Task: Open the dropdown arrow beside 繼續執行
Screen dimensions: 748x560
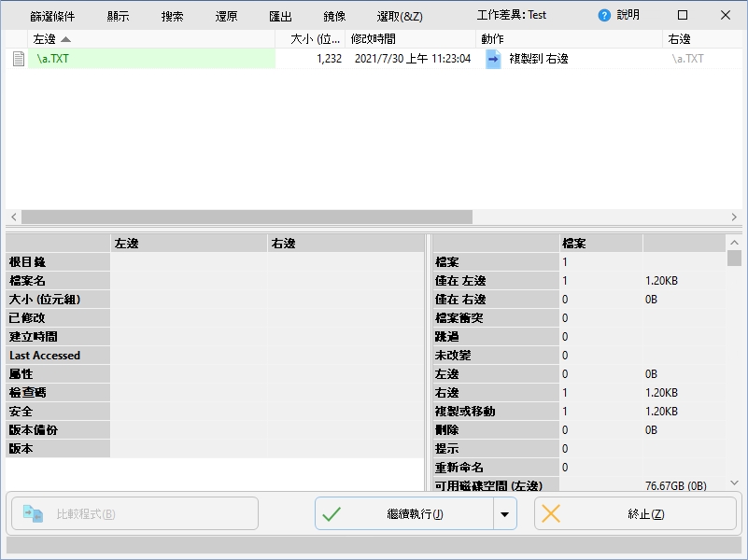Action: (x=505, y=514)
